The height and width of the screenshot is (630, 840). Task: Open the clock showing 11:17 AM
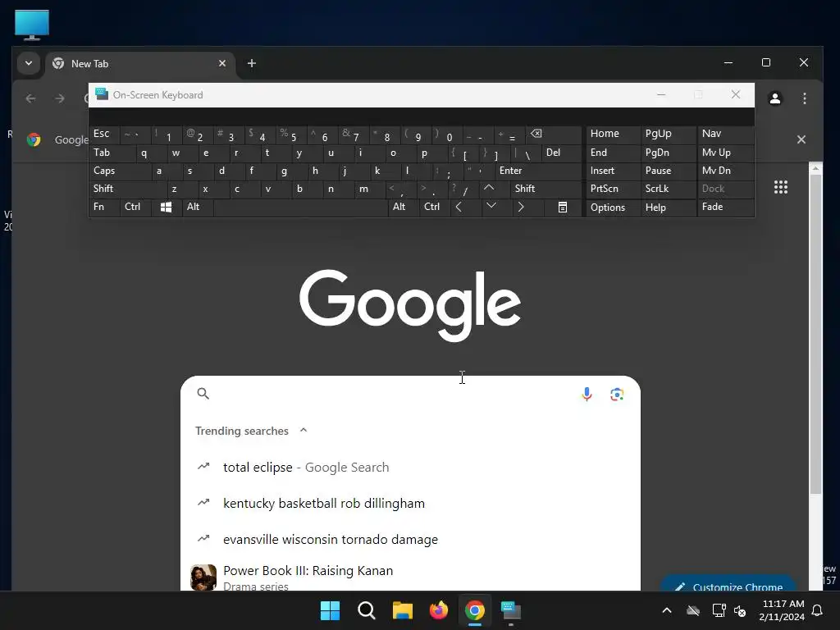(781, 610)
